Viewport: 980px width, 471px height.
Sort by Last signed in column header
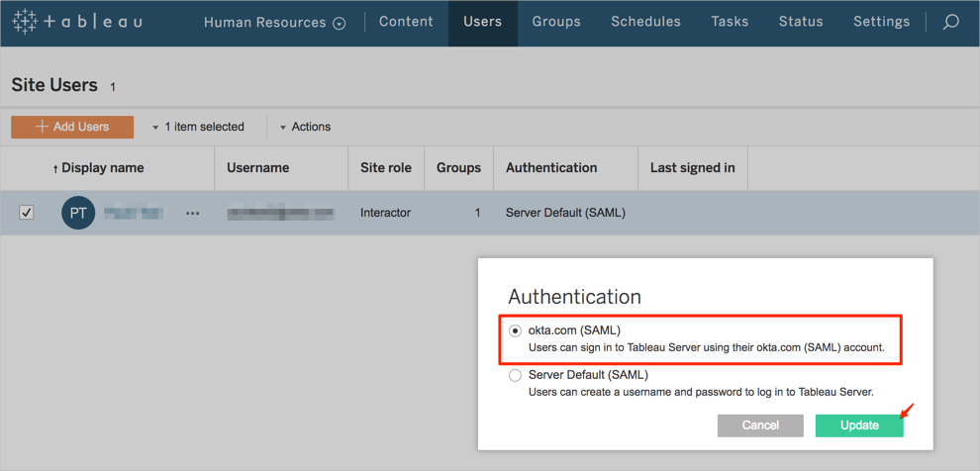pyautogui.click(x=692, y=168)
